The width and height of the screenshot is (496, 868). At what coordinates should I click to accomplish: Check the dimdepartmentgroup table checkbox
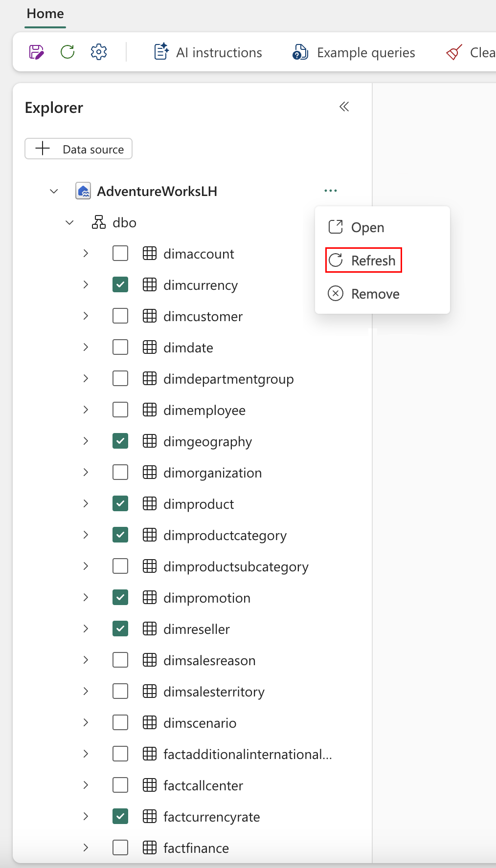pyautogui.click(x=120, y=379)
